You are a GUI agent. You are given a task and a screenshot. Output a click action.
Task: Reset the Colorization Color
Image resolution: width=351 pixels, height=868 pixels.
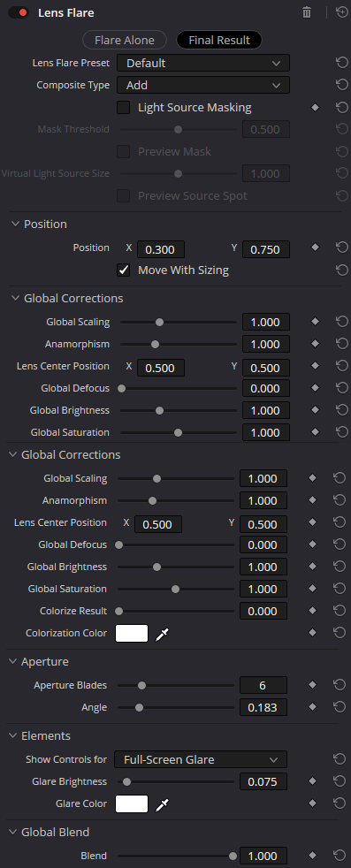339,633
